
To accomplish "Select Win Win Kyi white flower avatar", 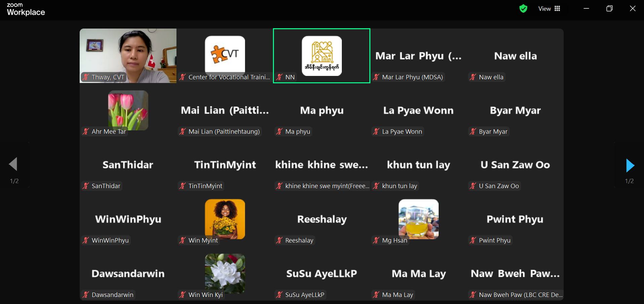I will pyautogui.click(x=225, y=273).
